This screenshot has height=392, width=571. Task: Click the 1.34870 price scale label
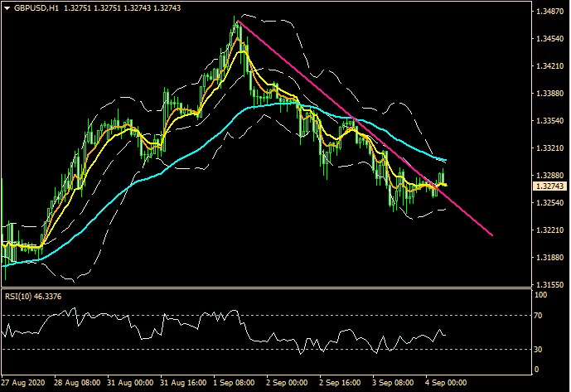(x=549, y=12)
